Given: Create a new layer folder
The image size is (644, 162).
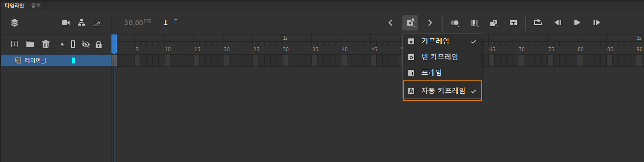Looking at the screenshot, I should coord(30,44).
